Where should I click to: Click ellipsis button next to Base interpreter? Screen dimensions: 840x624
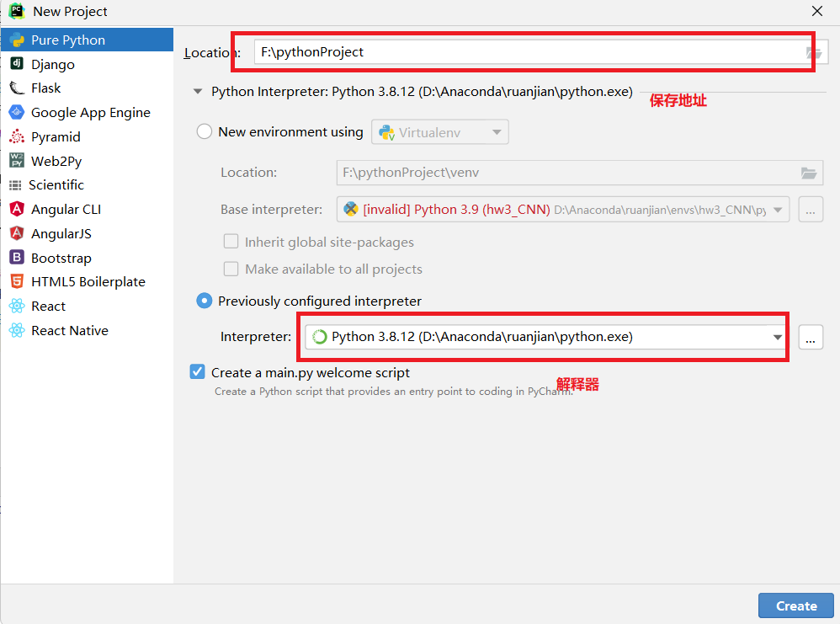click(811, 210)
